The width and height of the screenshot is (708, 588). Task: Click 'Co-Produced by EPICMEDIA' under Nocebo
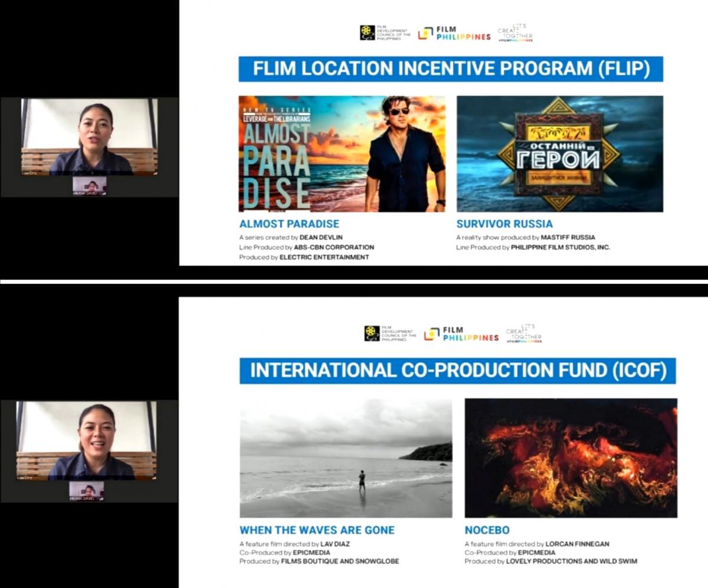[510, 553]
